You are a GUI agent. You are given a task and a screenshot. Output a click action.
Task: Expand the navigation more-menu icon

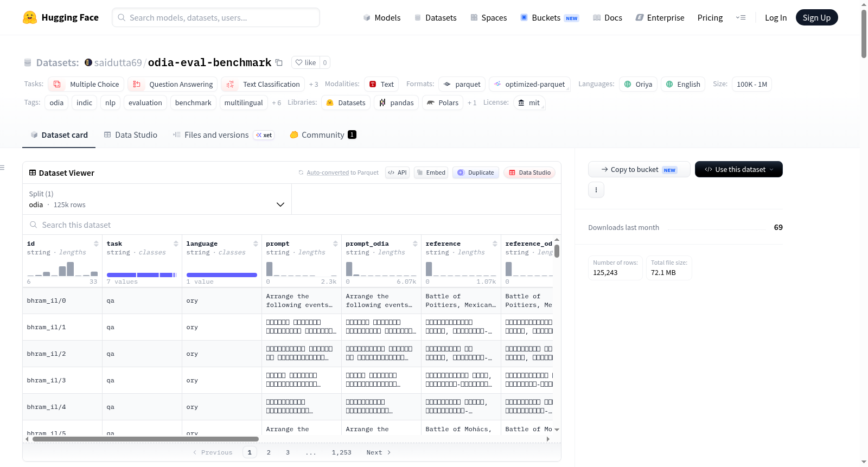coord(741,17)
